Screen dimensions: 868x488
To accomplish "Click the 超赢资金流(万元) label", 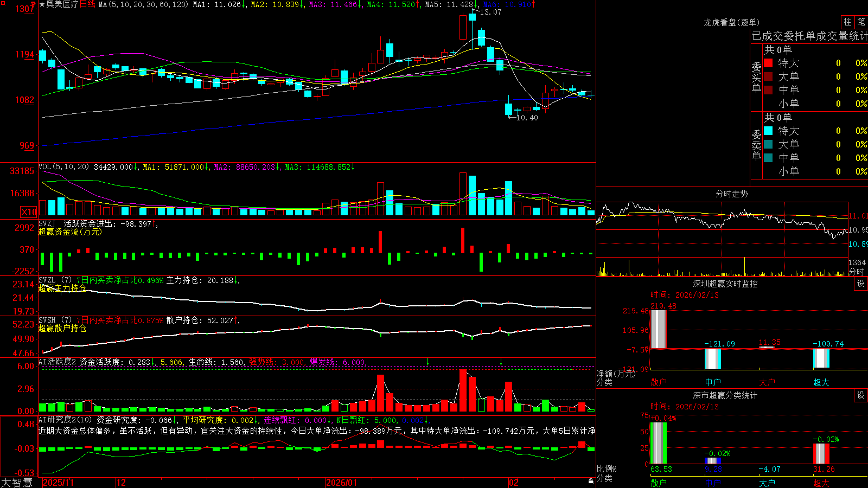I will point(70,232).
